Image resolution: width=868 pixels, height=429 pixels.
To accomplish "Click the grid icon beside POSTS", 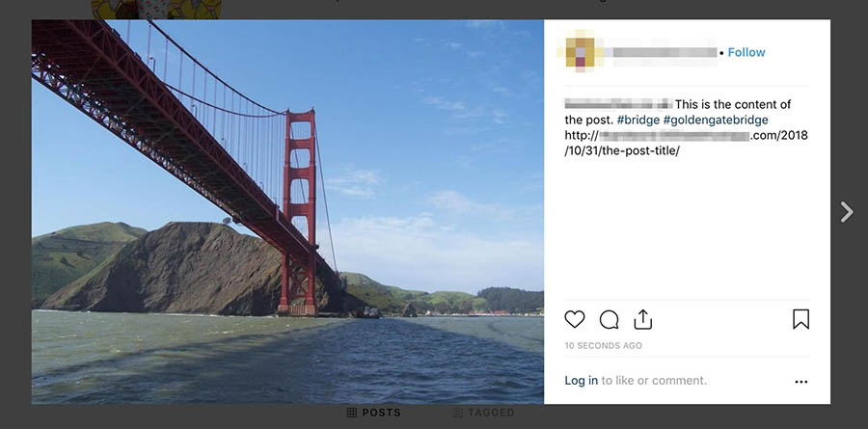I will click(352, 413).
